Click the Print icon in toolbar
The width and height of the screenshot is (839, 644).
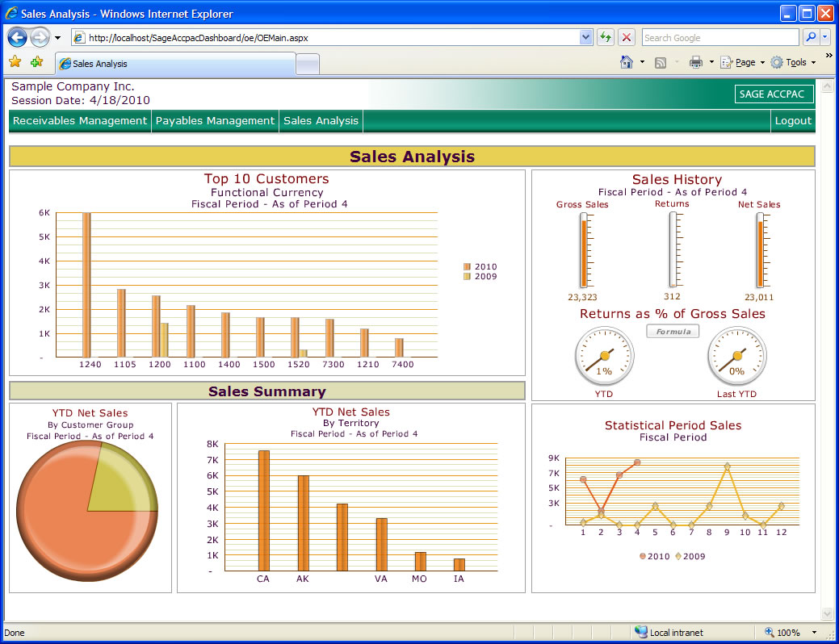(x=695, y=62)
